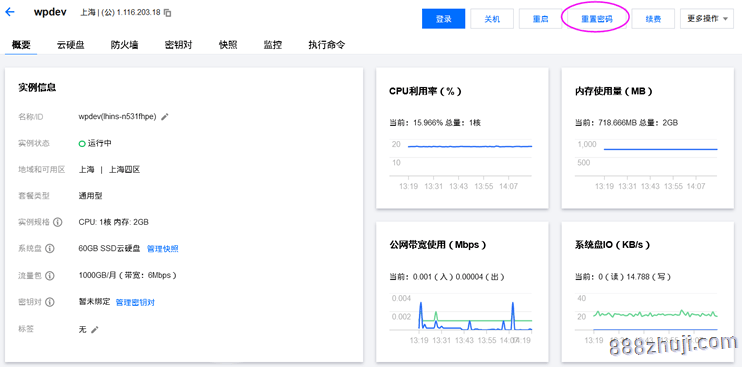Click the 暂未绑定 key pair status
This screenshot has width=742, height=367.
94,302
